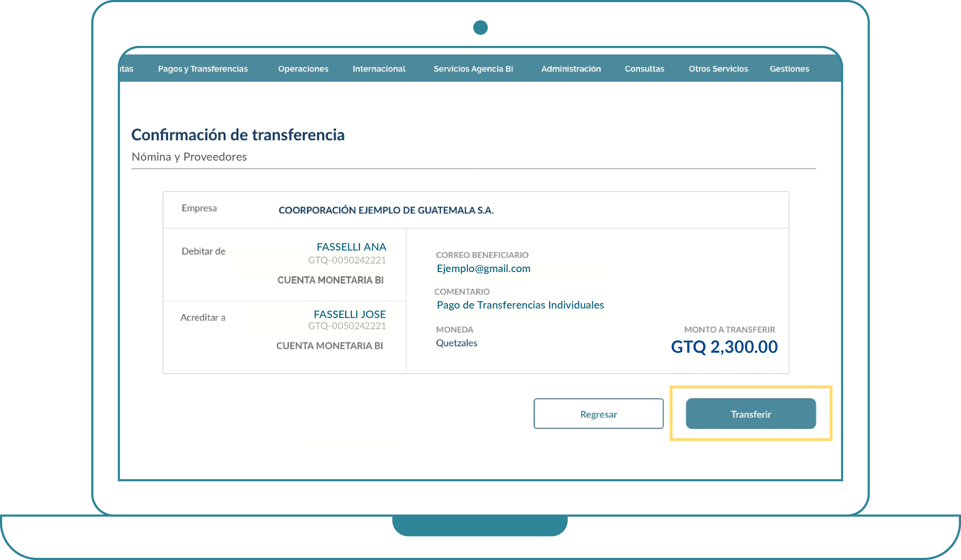Click the partially visible Cuentas menu item
Screen dimensions: 961x560
tap(127, 69)
